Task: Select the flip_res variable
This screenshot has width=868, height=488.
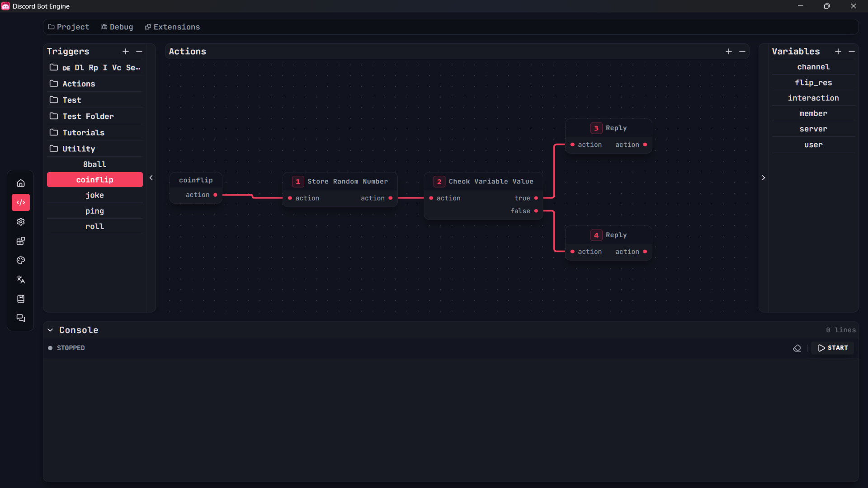Action: click(813, 83)
